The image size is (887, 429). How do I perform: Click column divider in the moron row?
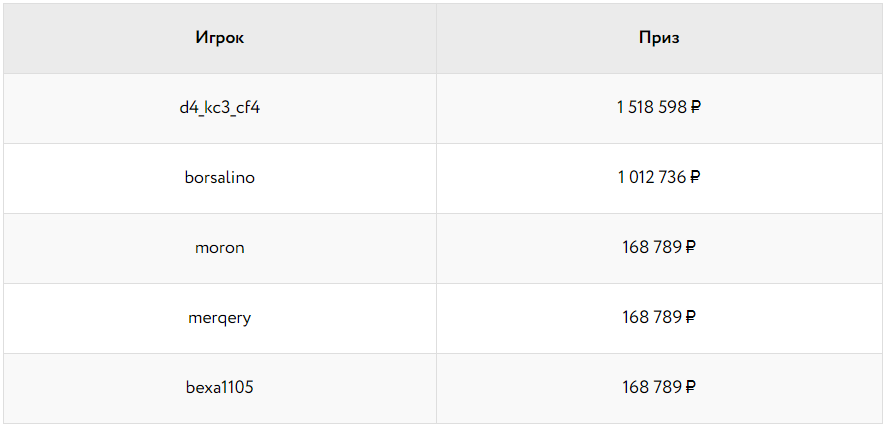(436, 248)
